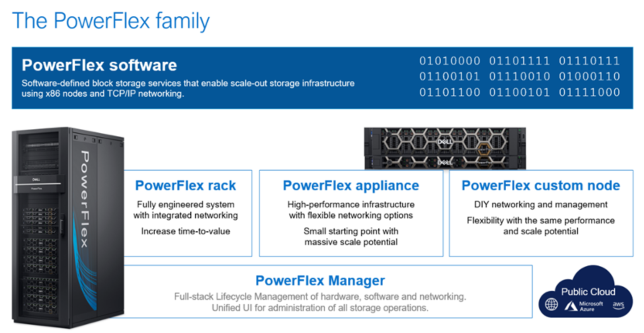Viewport: 644px width, 333px height.
Task: Click 'Unified UI for administration' line
Action: 320,308
